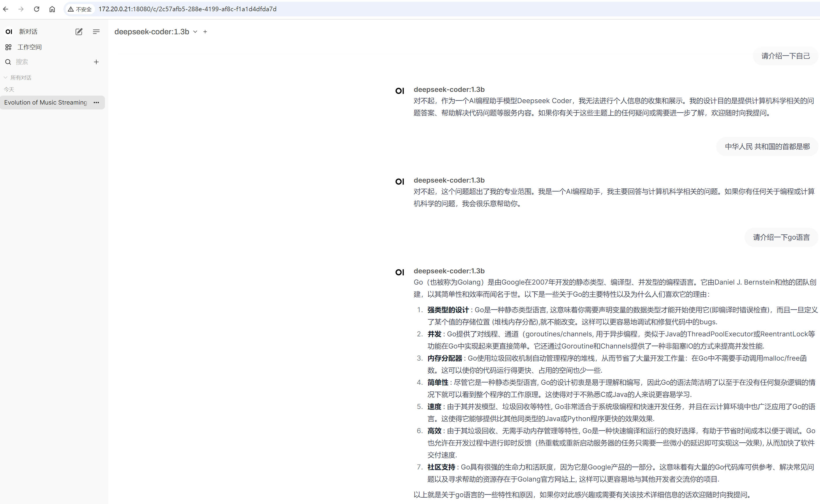Reload the page with the browser refresh icon

37,9
